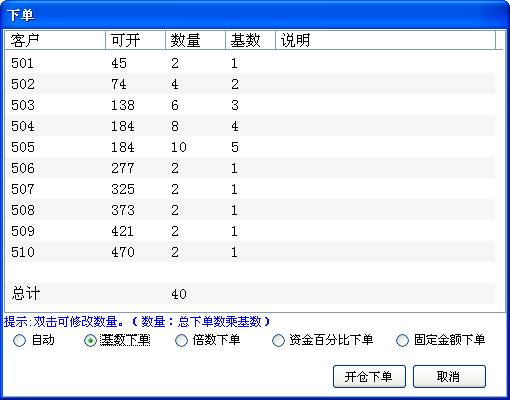The width and height of the screenshot is (510, 400).
Task: Sort by the 客户 column header
Action: pyautogui.click(x=55, y=40)
